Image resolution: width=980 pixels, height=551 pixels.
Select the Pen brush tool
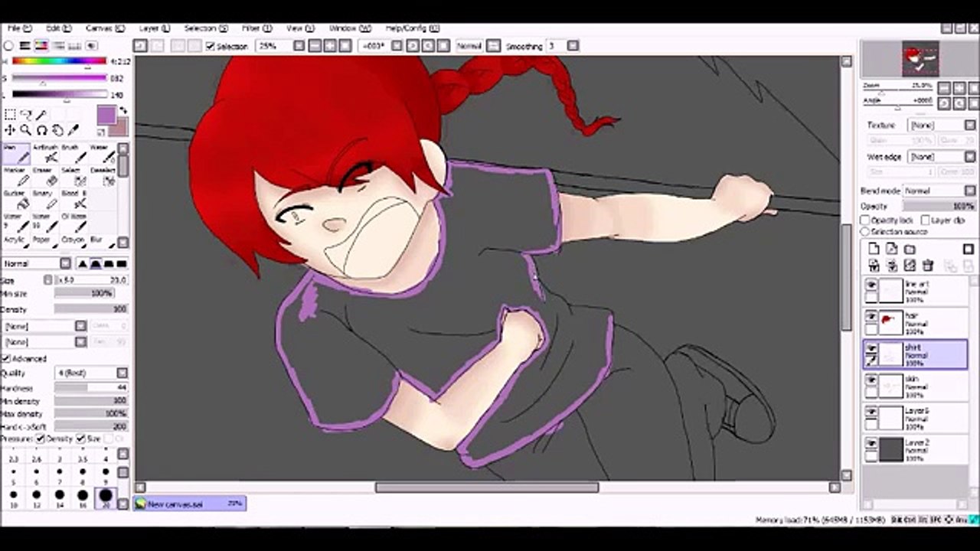[16, 154]
